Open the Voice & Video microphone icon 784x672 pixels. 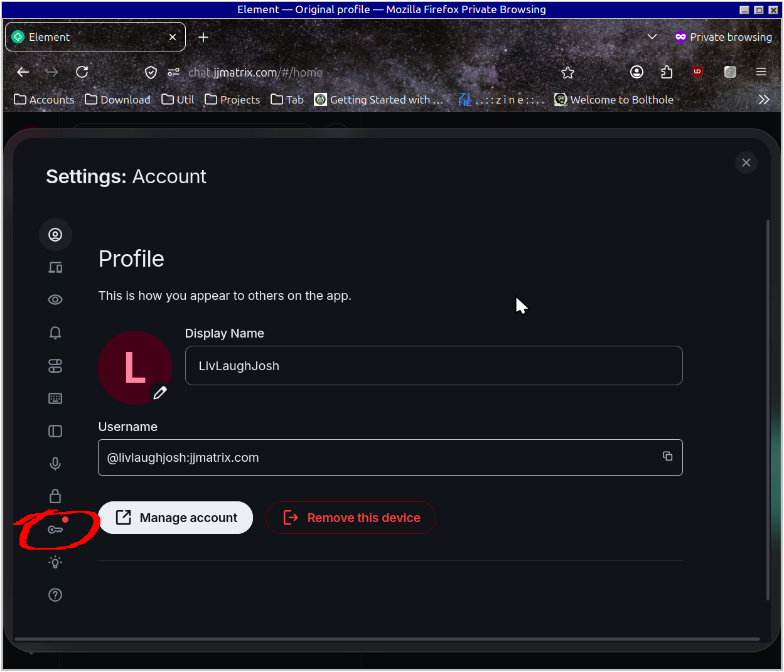pos(55,464)
